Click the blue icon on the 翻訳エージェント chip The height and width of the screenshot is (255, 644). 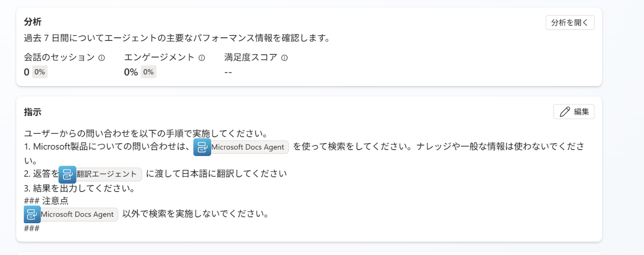(x=68, y=174)
